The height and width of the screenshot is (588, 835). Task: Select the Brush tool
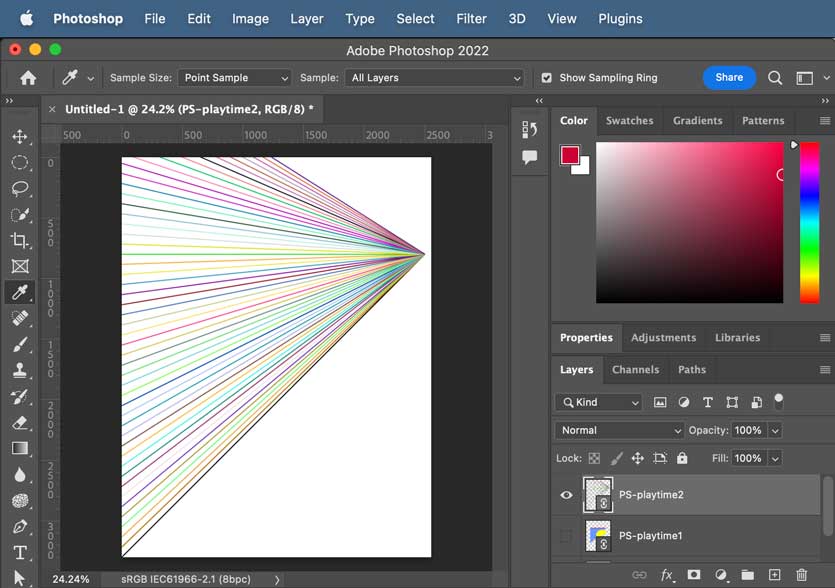20,345
